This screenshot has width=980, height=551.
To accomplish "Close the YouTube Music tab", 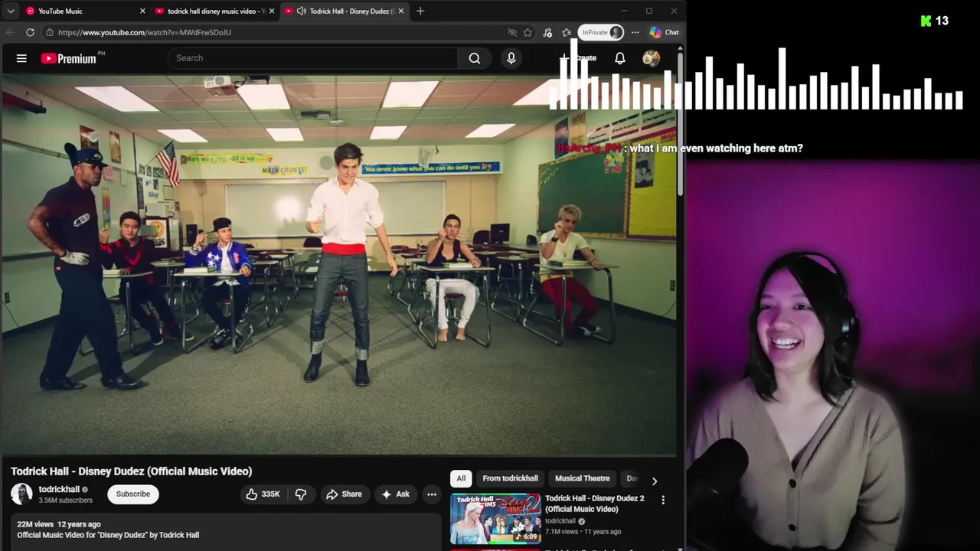I will pos(142,11).
